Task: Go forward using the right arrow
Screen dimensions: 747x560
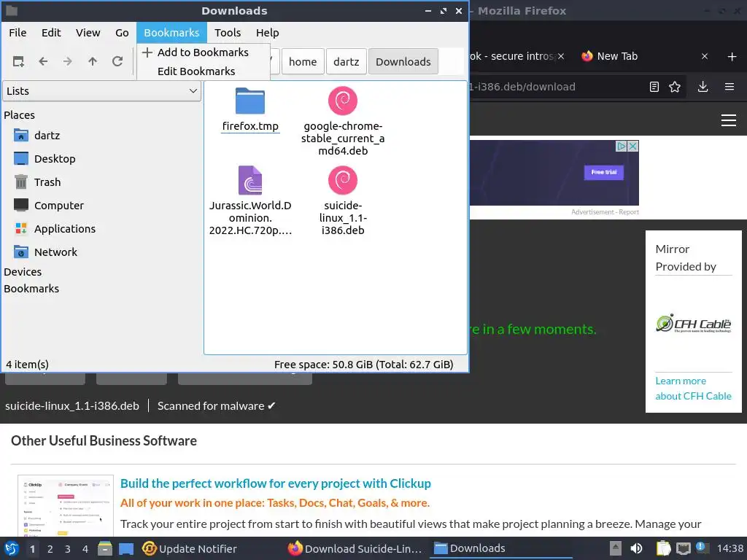Action: coord(68,61)
